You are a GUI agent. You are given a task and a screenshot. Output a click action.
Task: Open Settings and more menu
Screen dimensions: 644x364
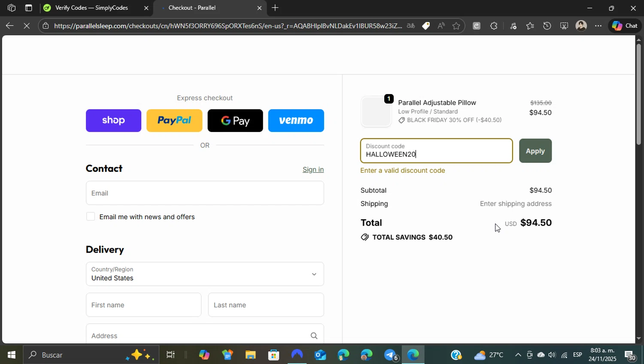click(598, 26)
